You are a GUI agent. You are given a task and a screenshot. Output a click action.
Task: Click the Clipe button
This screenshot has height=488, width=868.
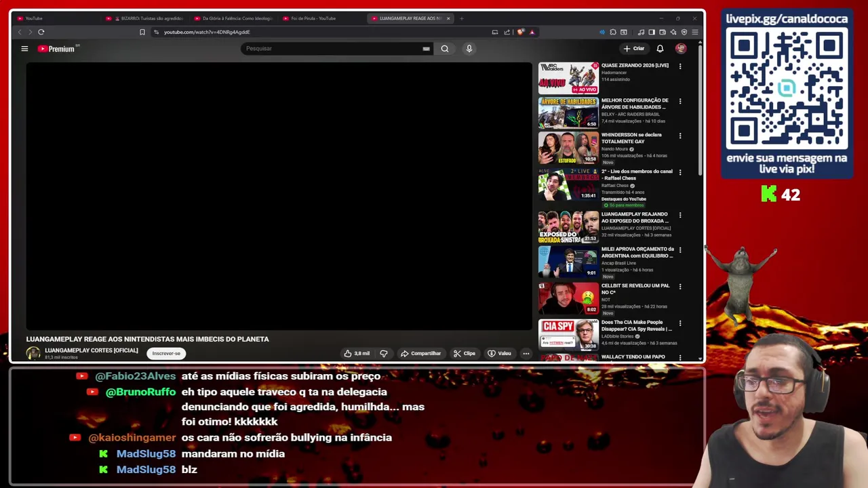[465, 353]
